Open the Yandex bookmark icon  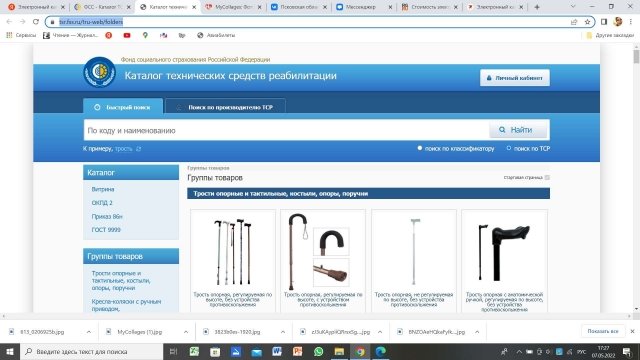109,36
